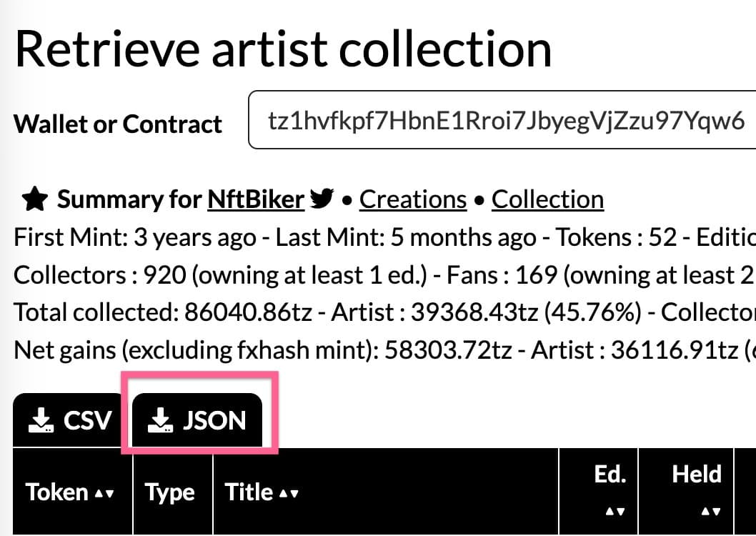The width and height of the screenshot is (756, 536).
Task: Click the star icon beside Summary
Action: (x=34, y=200)
